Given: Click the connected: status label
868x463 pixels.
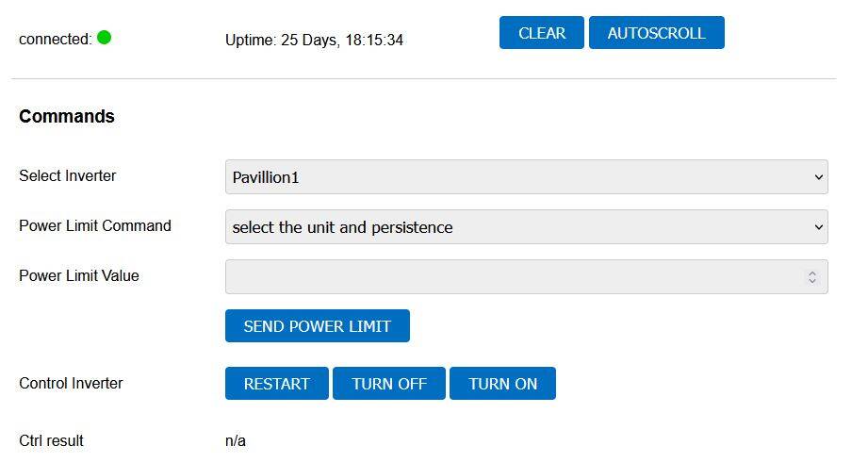Looking at the screenshot, I should pos(56,40).
